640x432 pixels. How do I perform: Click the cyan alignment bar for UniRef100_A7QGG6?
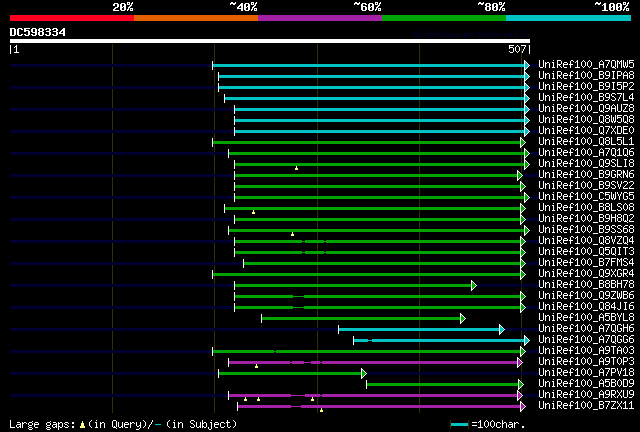[x=439, y=341]
